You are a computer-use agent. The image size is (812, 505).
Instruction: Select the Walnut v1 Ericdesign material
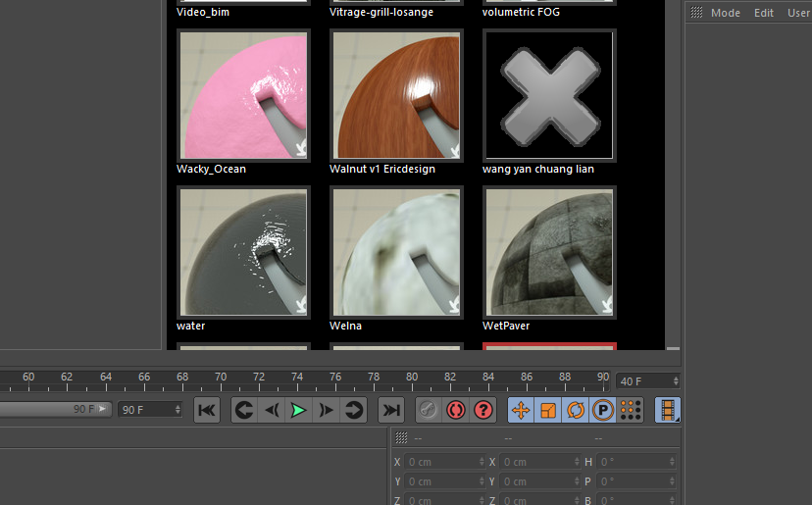(x=396, y=95)
